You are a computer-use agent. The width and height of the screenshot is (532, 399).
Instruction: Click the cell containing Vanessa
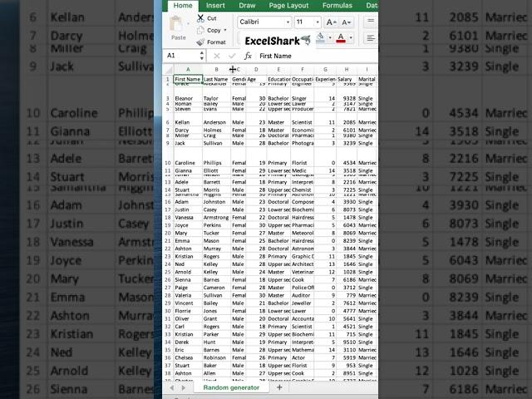click(188, 218)
